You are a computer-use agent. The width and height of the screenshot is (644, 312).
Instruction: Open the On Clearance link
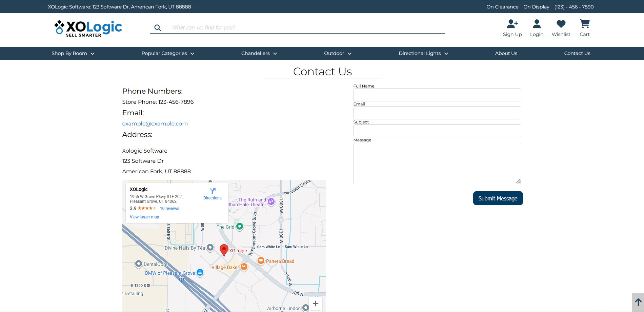pyautogui.click(x=502, y=7)
